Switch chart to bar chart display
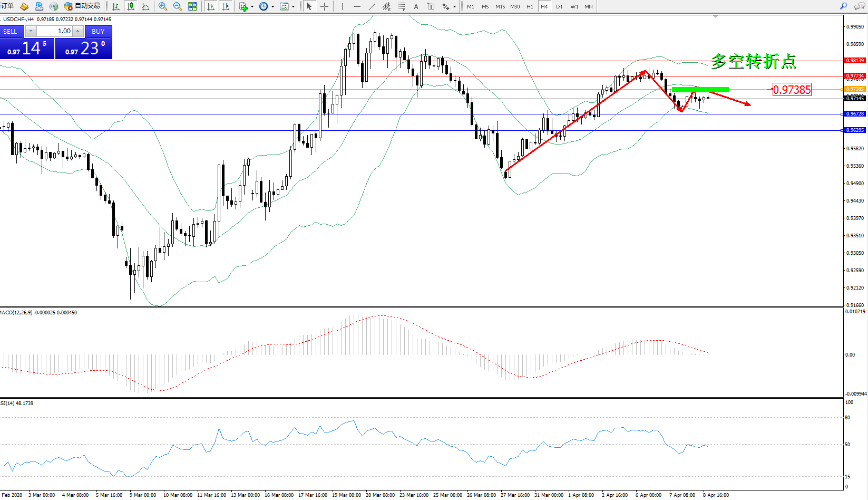Viewport: 868px width, 500px height. (116, 6)
